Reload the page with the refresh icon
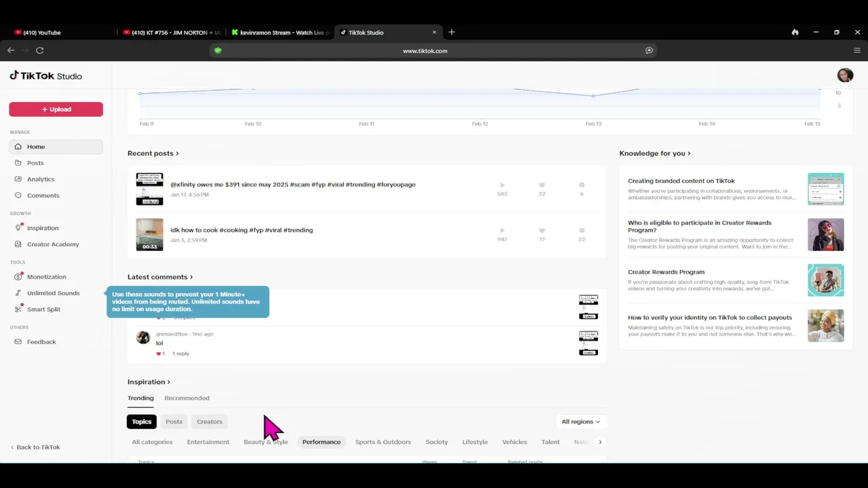Screen dimensions: 868x488 click(x=40, y=50)
